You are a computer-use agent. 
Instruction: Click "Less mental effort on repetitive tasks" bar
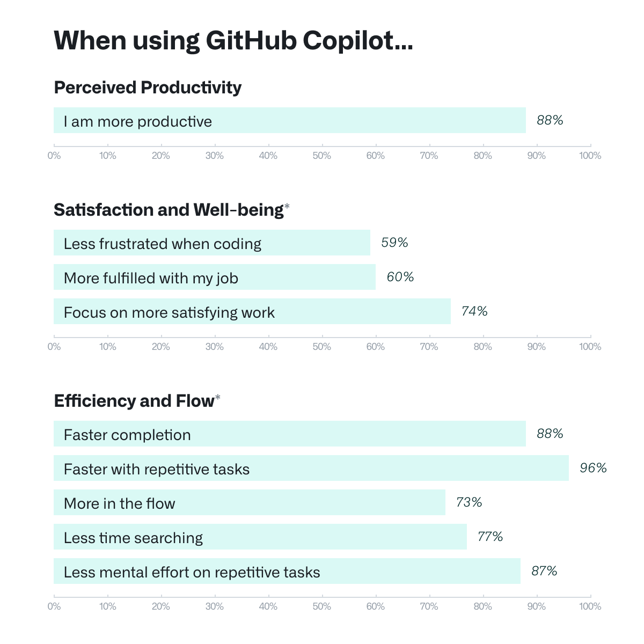(x=287, y=571)
